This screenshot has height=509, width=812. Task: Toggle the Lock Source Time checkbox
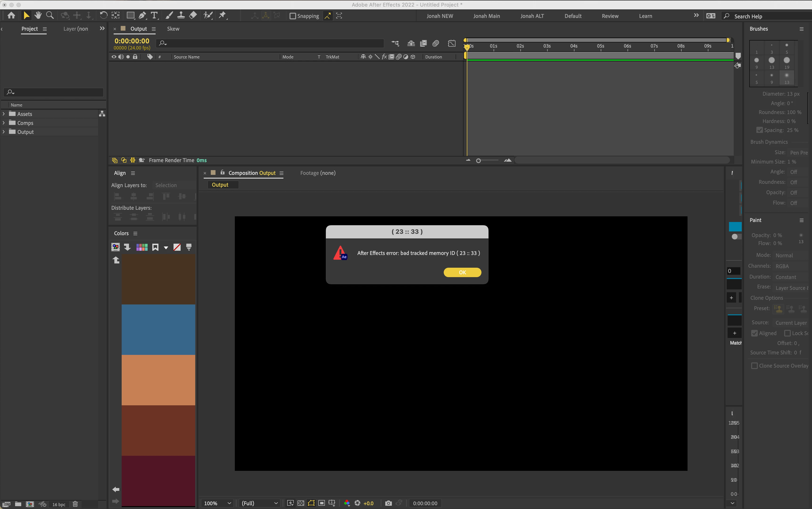(787, 333)
